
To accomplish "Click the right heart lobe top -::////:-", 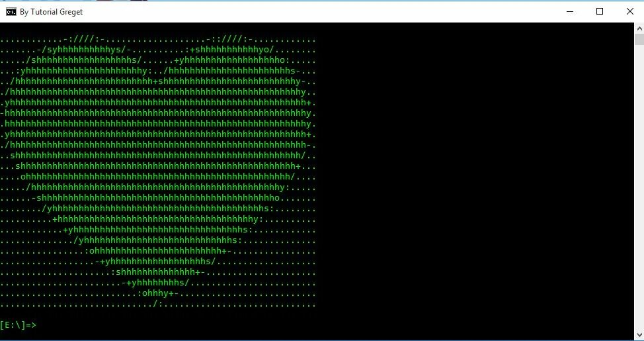I will 230,40.
